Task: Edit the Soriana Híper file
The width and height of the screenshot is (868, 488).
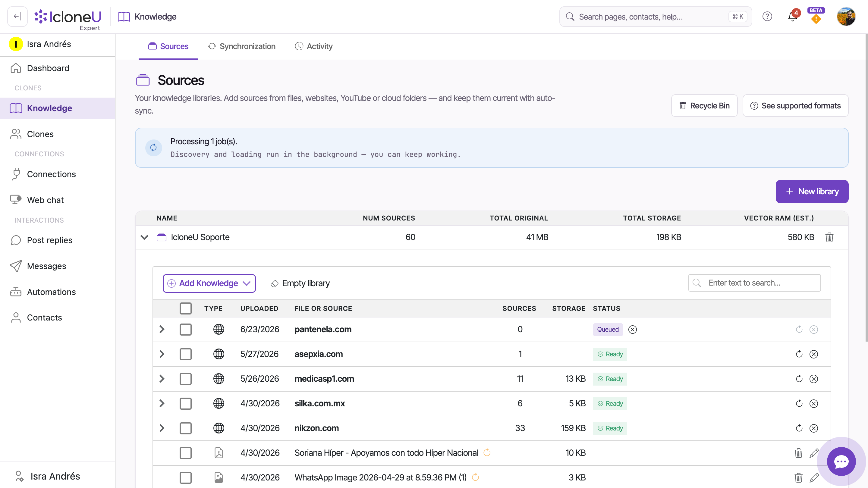Action: [x=814, y=453]
